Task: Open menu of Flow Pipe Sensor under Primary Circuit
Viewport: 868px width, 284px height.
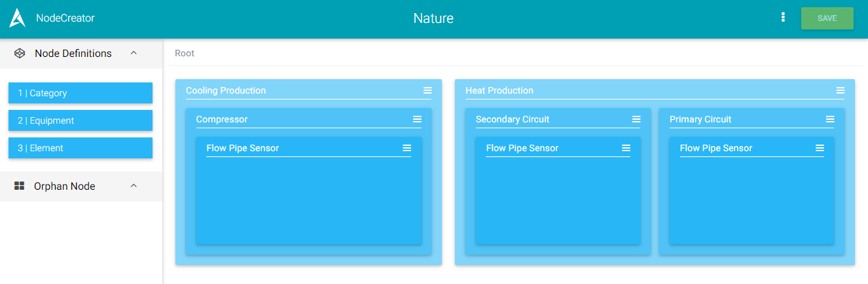Action: (820, 148)
